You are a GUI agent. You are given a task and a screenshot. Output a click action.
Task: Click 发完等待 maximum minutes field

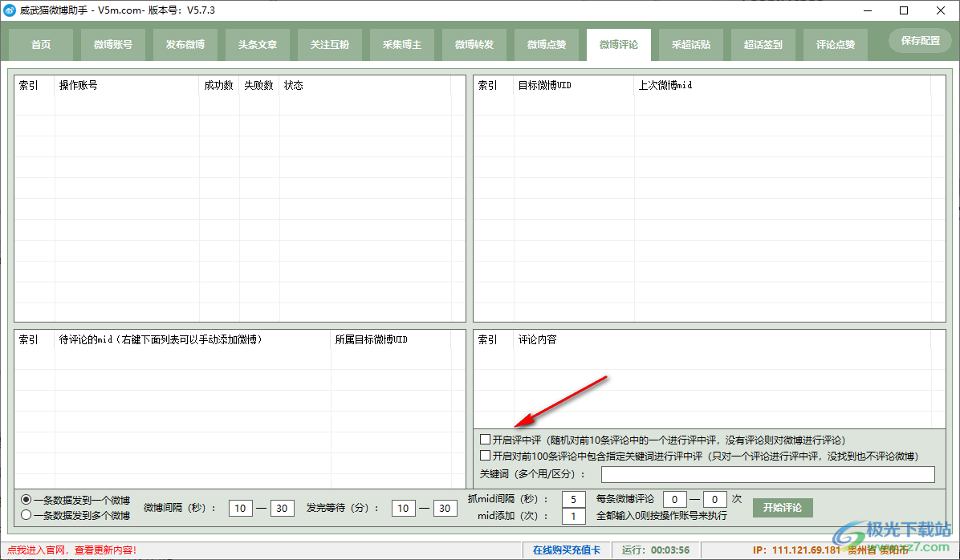pyautogui.click(x=445, y=508)
